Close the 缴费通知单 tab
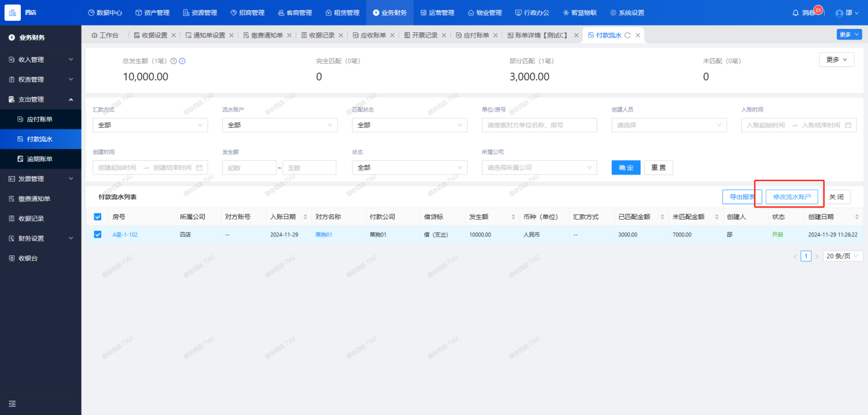 tap(289, 35)
